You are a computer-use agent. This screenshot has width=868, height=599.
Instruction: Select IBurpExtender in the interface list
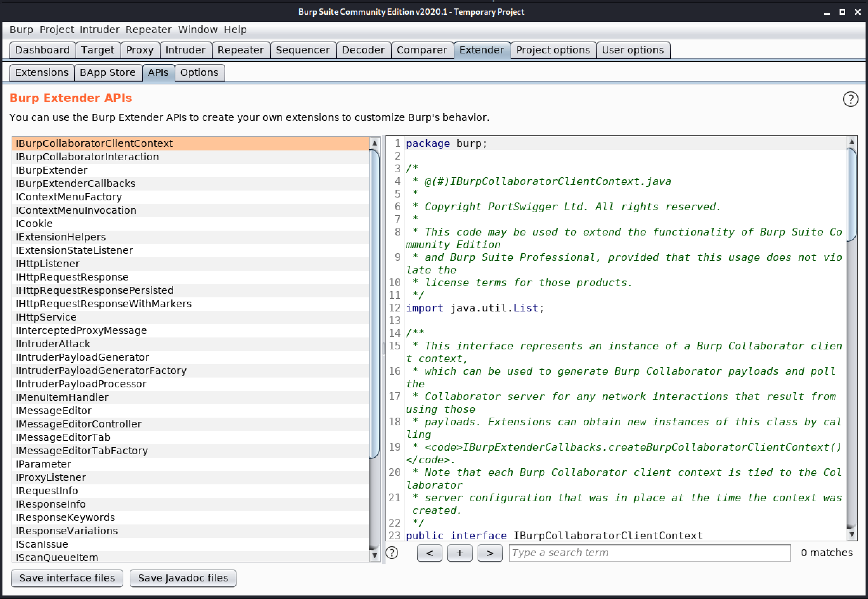pos(190,170)
